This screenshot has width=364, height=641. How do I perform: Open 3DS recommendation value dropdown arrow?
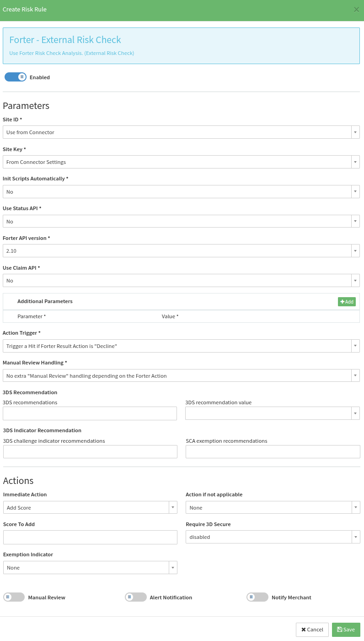pos(355,413)
